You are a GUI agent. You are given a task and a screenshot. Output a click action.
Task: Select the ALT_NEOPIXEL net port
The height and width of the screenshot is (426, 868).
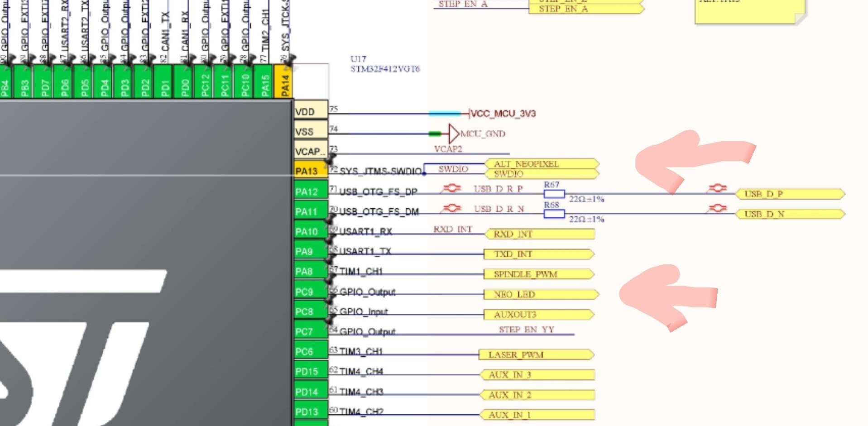(x=541, y=164)
